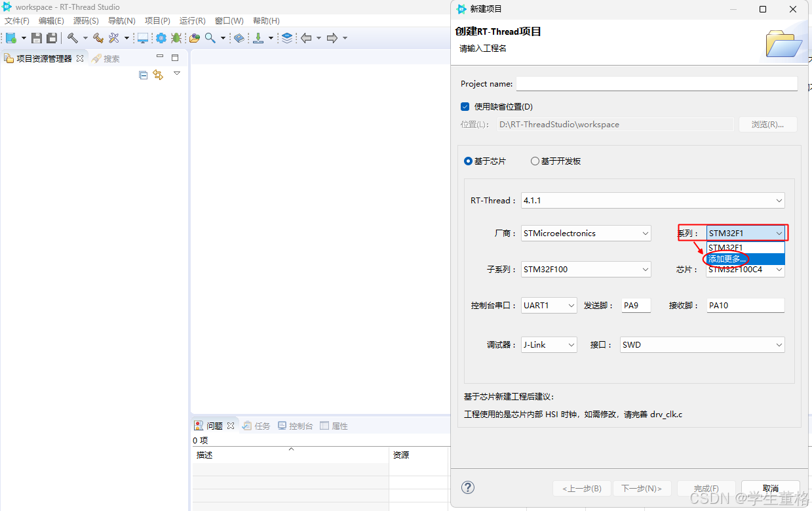Open the 接口 SWD dropdown
Viewport: 812px width, 511px height.
pos(702,344)
